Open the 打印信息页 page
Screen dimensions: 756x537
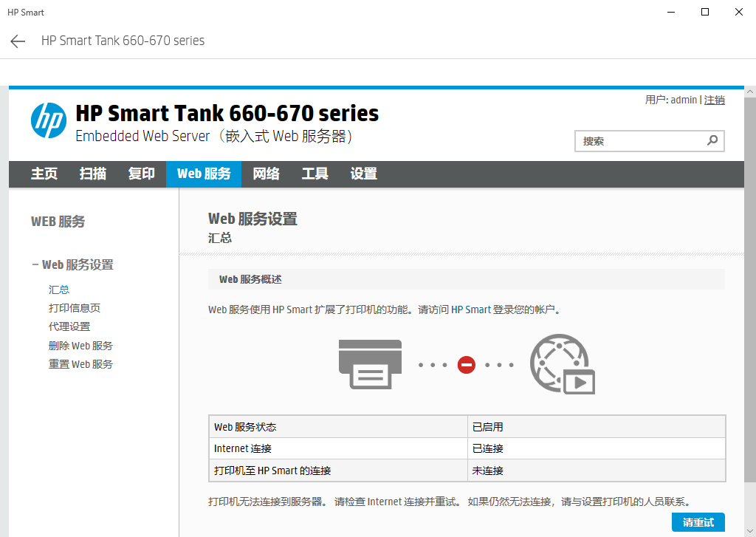pyautogui.click(x=75, y=308)
